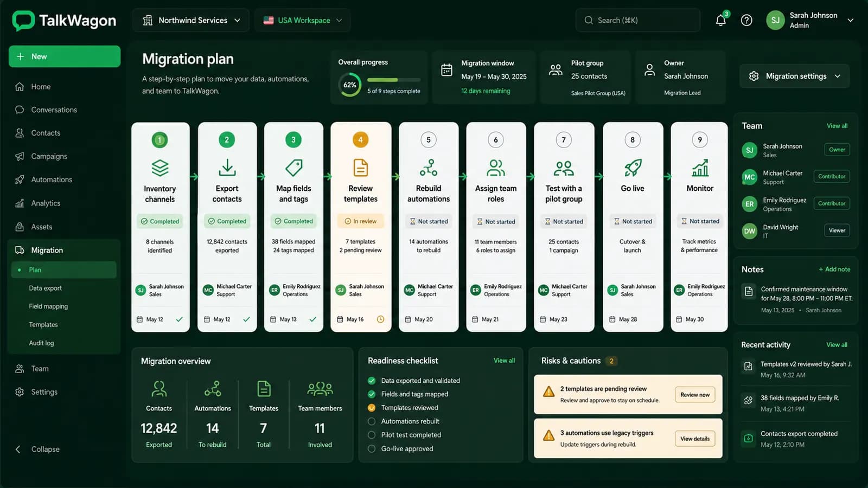Check 'Go-live approved' checklist item
Image resolution: width=868 pixels, height=488 pixels.
pos(372,448)
